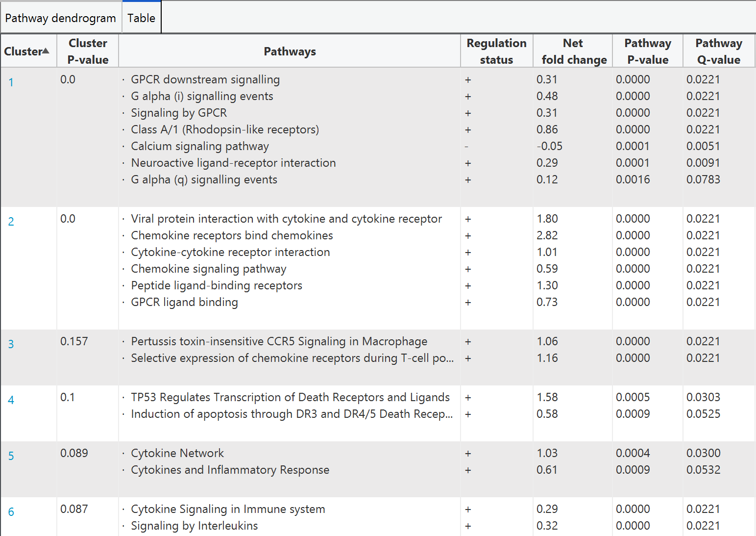Click pathway P-value 0.0004 cell

(633, 453)
